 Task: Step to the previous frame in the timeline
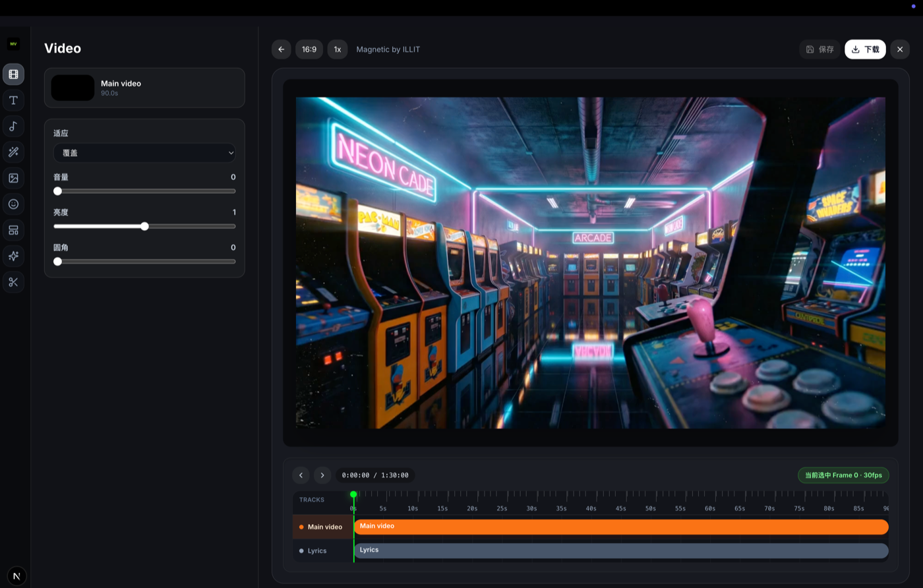pos(301,475)
